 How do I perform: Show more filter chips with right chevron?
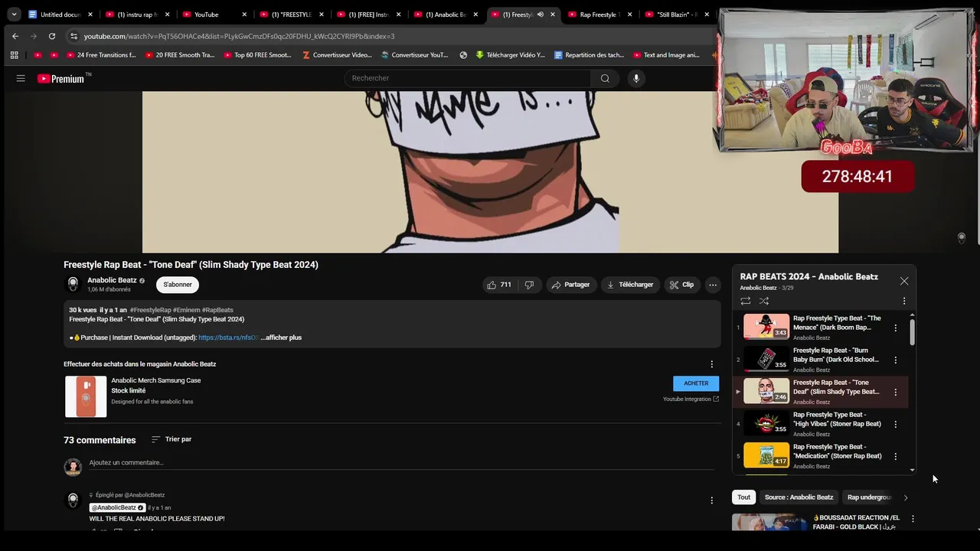coord(906,497)
